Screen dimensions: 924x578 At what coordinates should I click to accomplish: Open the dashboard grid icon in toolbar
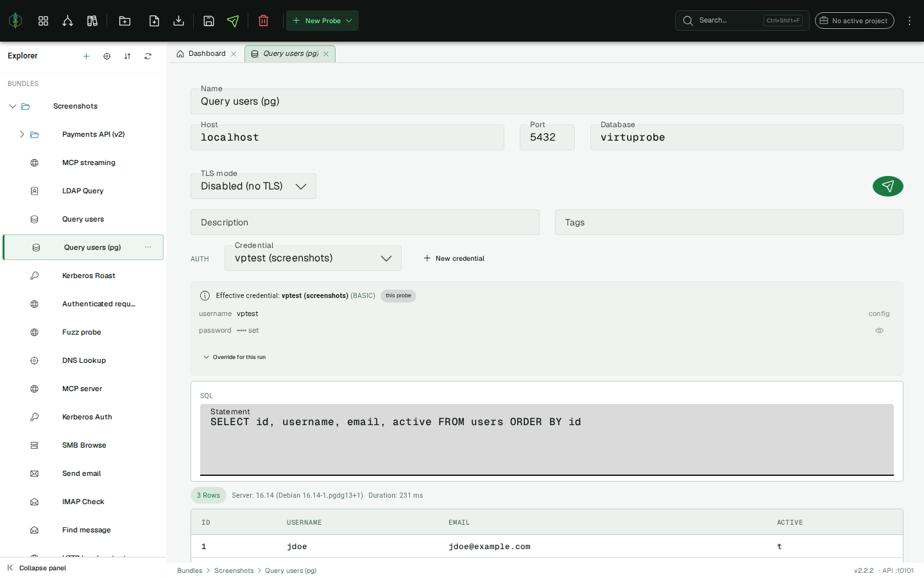pyautogui.click(x=43, y=21)
